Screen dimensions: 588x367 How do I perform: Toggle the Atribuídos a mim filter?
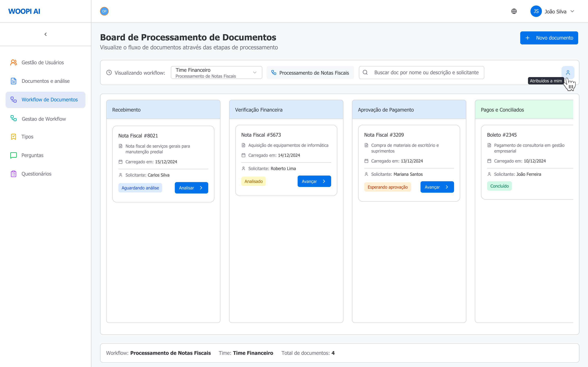tap(568, 72)
